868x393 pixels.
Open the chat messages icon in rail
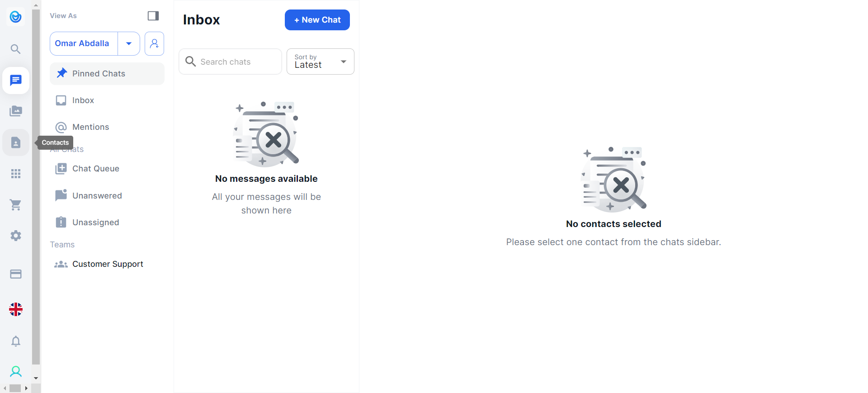coord(16,80)
